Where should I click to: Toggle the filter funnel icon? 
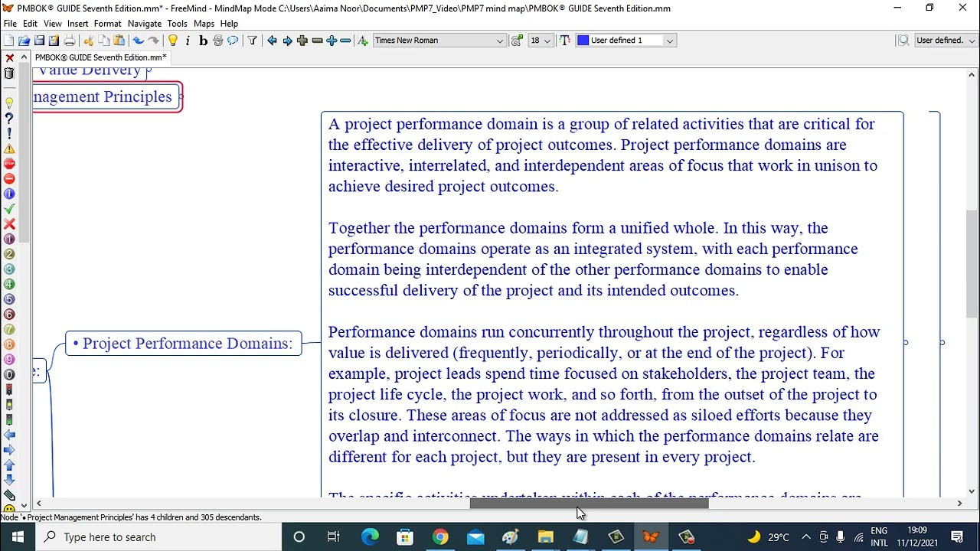252,41
